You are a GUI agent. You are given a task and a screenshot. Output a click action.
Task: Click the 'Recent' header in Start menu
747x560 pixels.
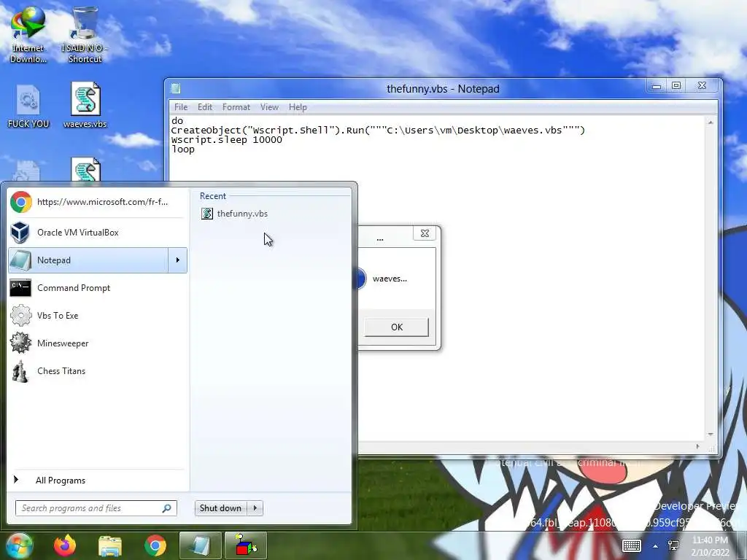tap(212, 196)
